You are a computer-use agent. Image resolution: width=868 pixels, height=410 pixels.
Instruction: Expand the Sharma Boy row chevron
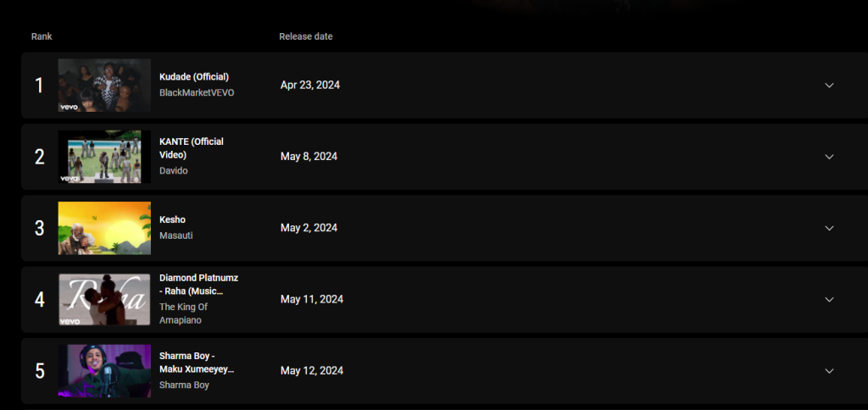coord(829,371)
